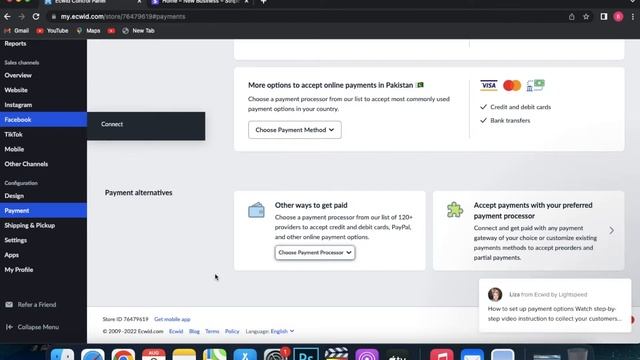Open a new browser tab with plus
This screenshot has width=640, height=360.
(x=263, y=2)
